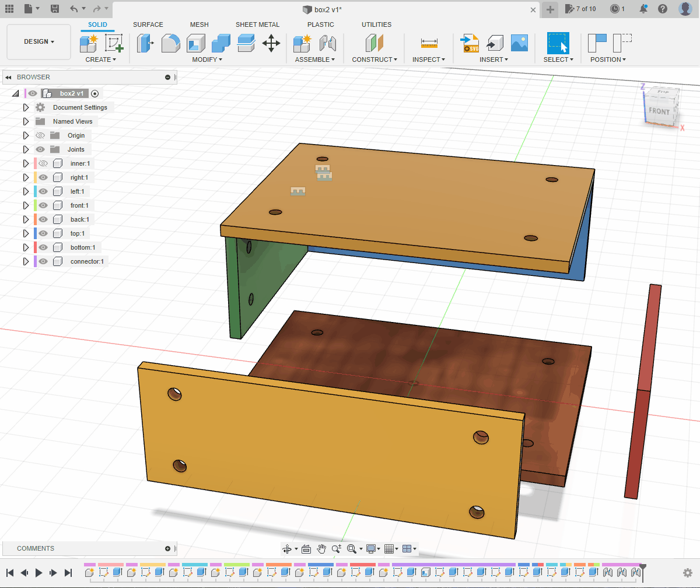
Task: Open the SURFACE tab
Action: (148, 24)
